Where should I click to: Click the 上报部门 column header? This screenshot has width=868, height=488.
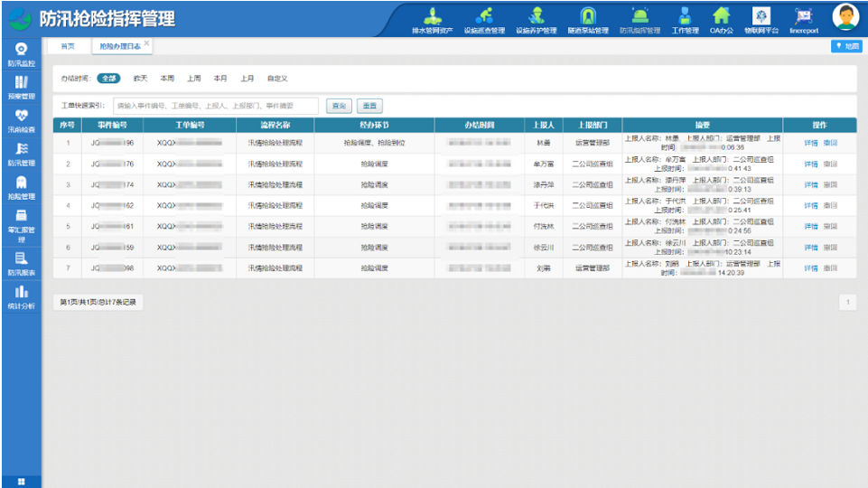(593, 126)
